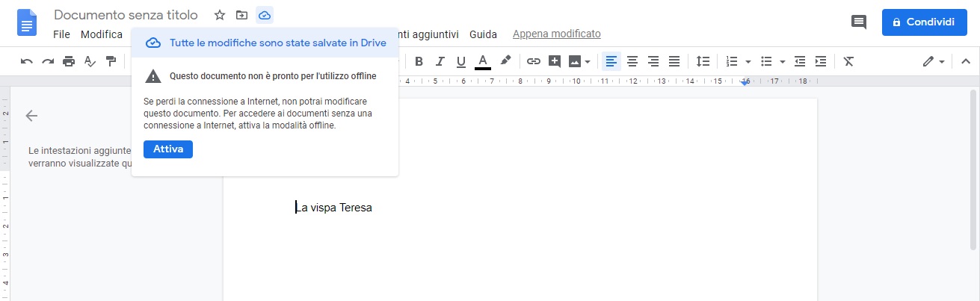Open the Modifica menu

click(102, 34)
